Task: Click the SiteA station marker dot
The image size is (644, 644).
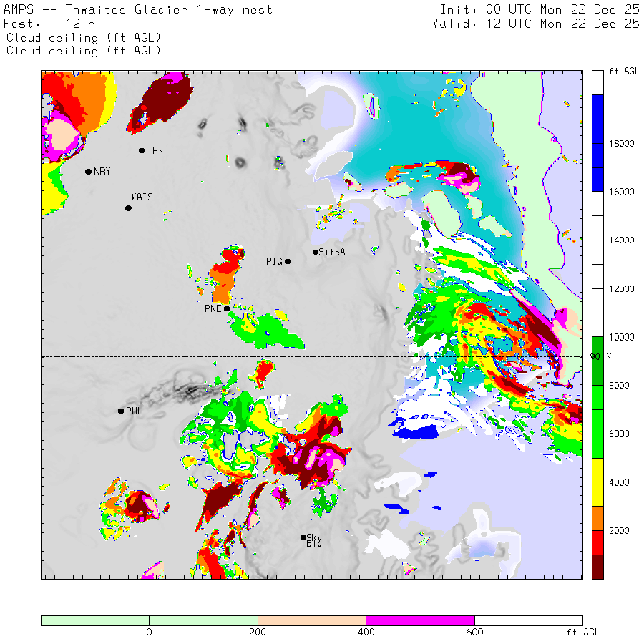Action: (316, 252)
